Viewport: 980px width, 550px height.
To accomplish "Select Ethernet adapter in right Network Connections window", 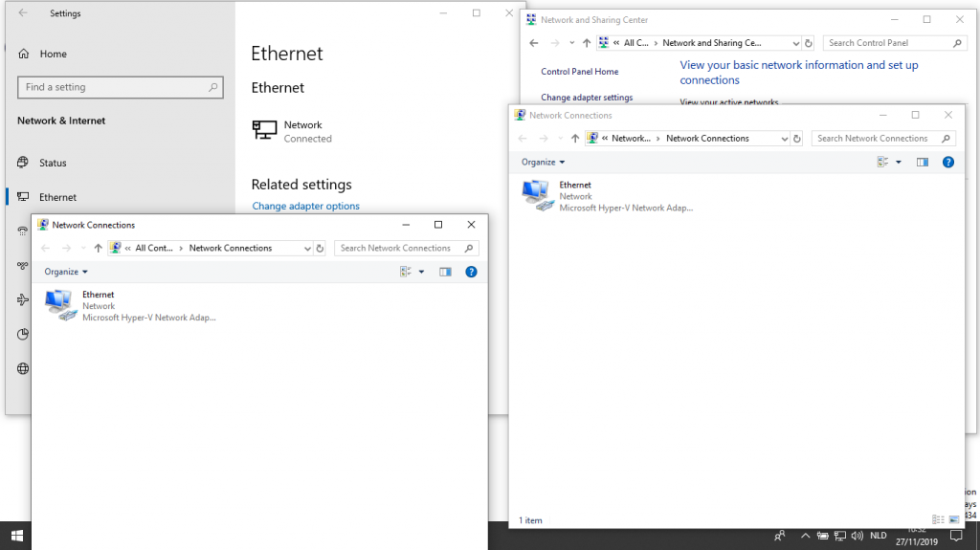I will 607,196.
